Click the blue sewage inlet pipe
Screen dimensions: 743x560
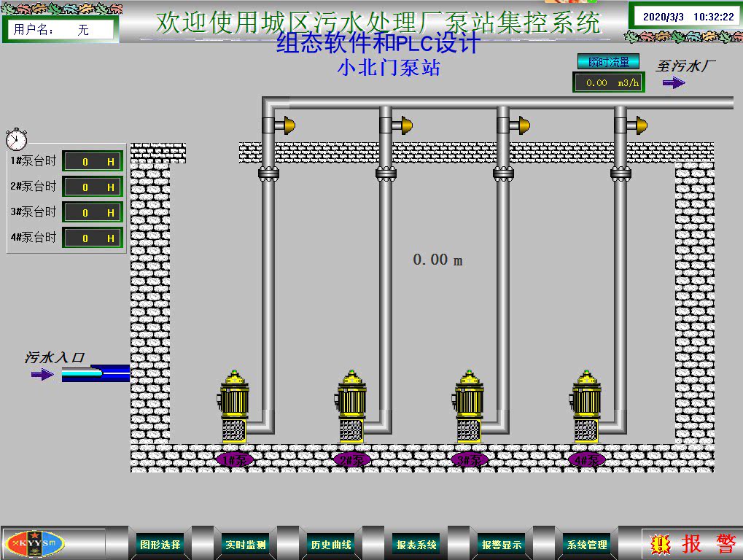(x=96, y=373)
